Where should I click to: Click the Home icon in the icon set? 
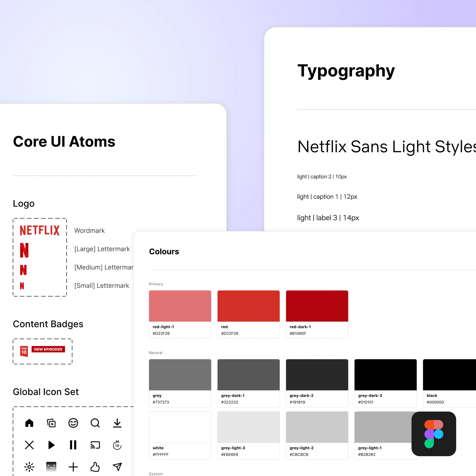pyautogui.click(x=29, y=423)
